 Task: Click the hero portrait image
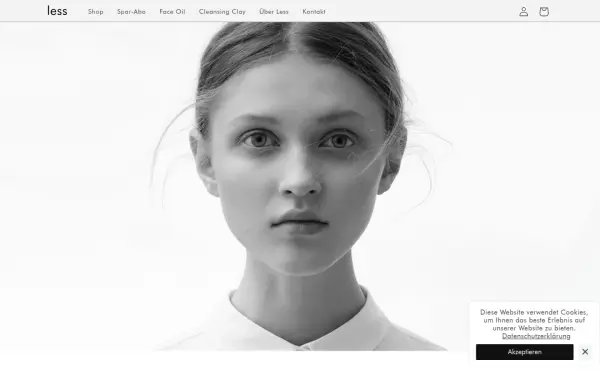[x=300, y=186]
